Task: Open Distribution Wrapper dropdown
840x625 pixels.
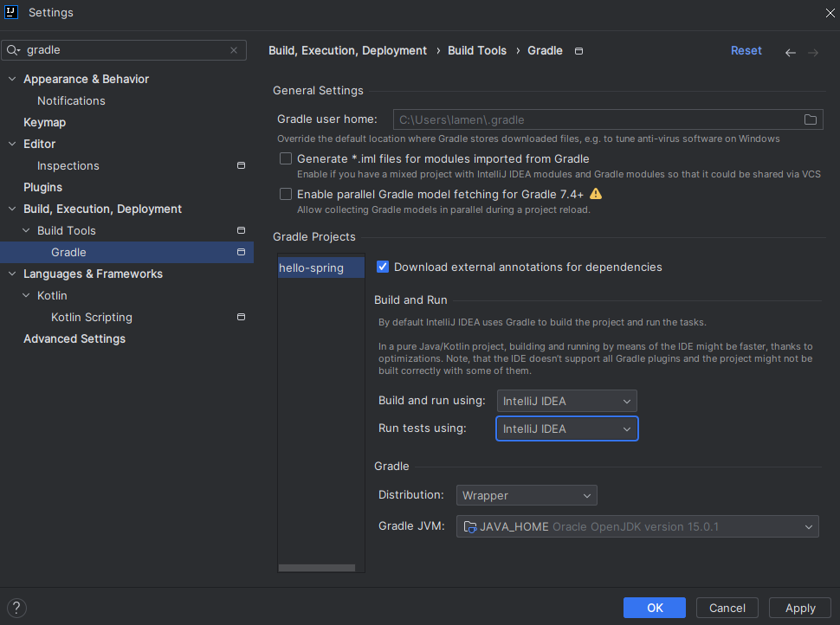Action: pos(527,495)
